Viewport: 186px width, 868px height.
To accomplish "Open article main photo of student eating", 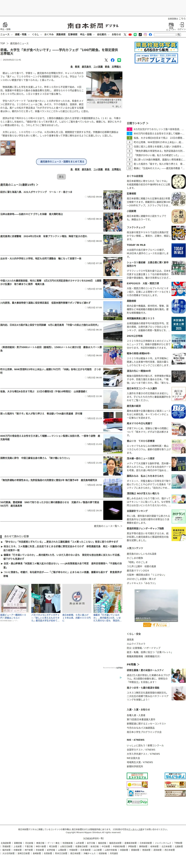I will (x=104, y=85).
